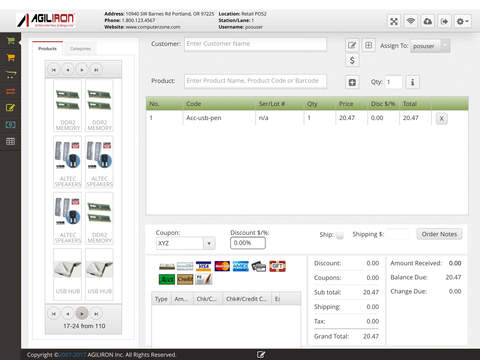Click the add customer plus-box icon

pos(368,45)
